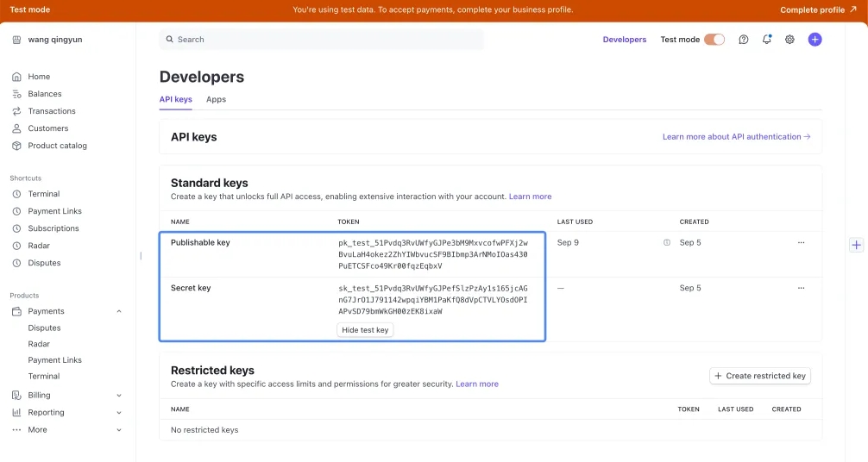Open Payment Links under Payments products
This screenshot has height=462, width=868.
pyautogui.click(x=55, y=360)
